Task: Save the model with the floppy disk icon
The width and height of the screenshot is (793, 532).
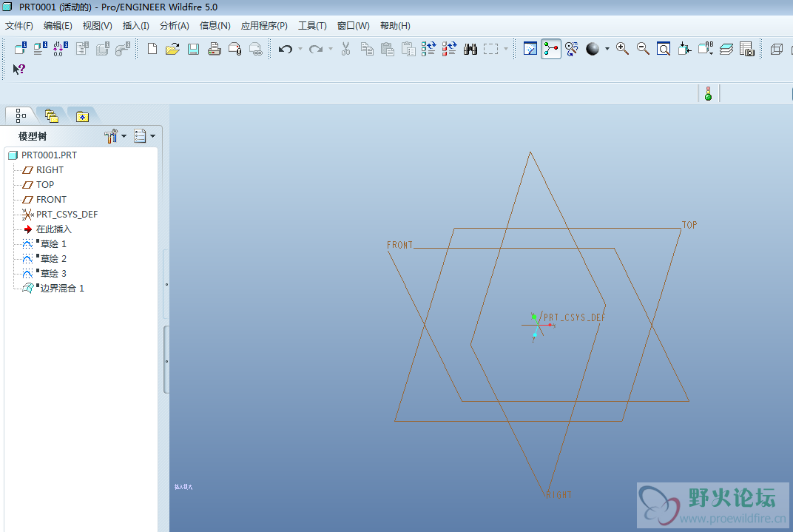Action: tap(193, 49)
